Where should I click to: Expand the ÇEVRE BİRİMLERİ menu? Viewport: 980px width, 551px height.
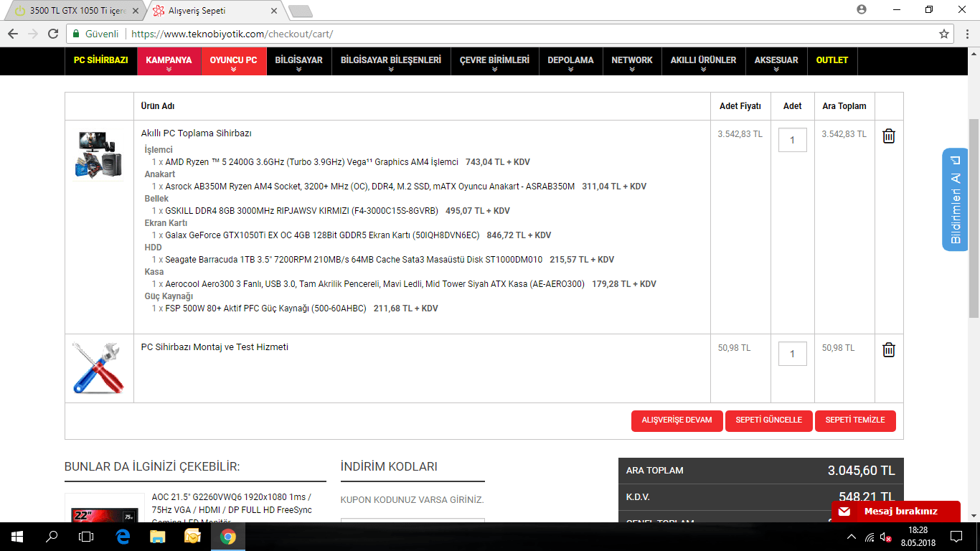click(494, 62)
